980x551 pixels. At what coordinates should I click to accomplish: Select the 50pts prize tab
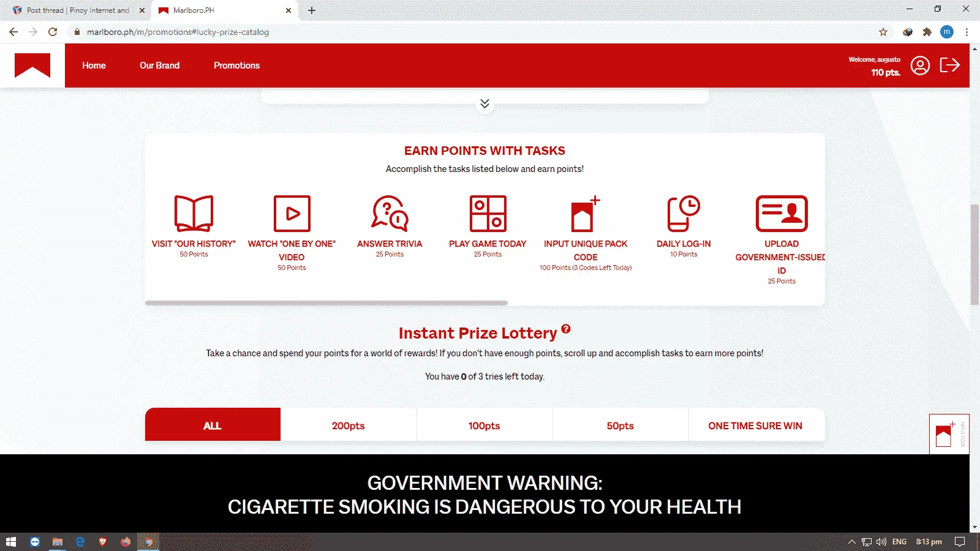[620, 425]
